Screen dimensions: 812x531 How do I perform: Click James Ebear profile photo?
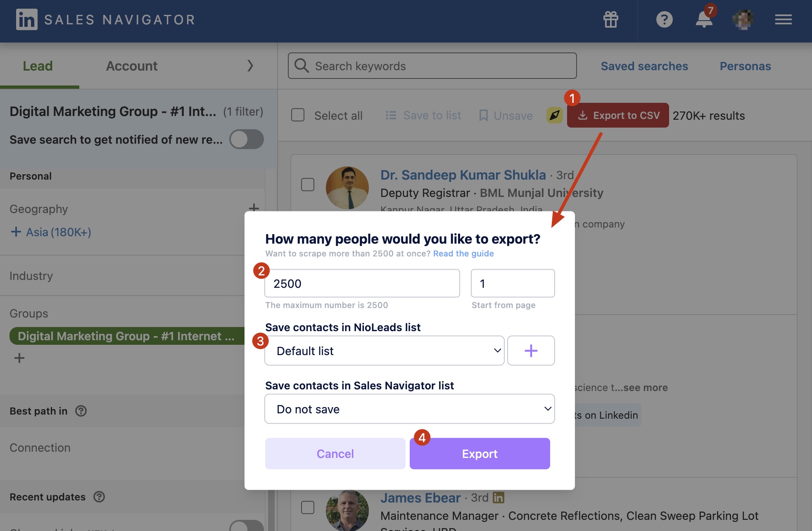[x=347, y=510]
